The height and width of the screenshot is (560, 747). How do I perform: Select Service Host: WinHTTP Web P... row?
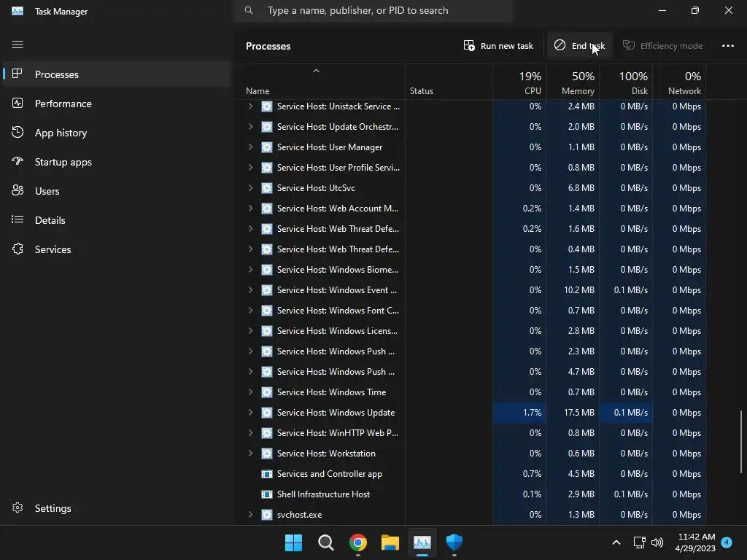[470, 433]
